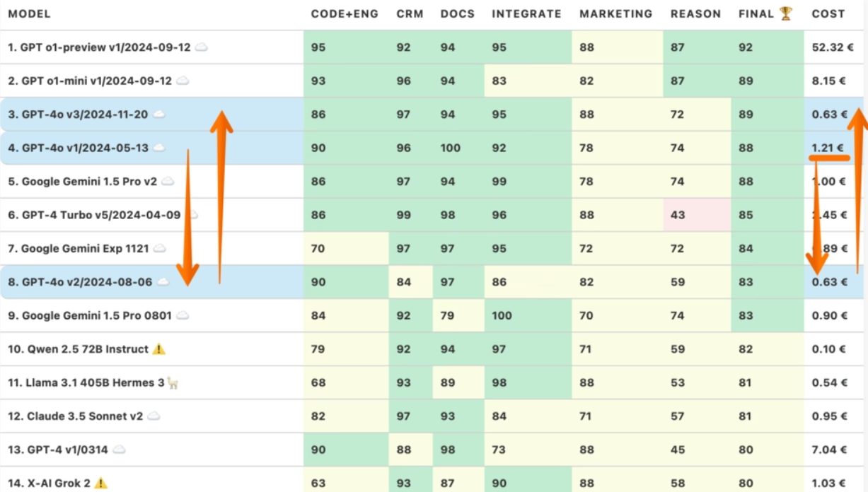Click cloud icon beside GPT-4o v2/2024-08-06
The width and height of the screenshot is (868, 492).
coord(163,282)
